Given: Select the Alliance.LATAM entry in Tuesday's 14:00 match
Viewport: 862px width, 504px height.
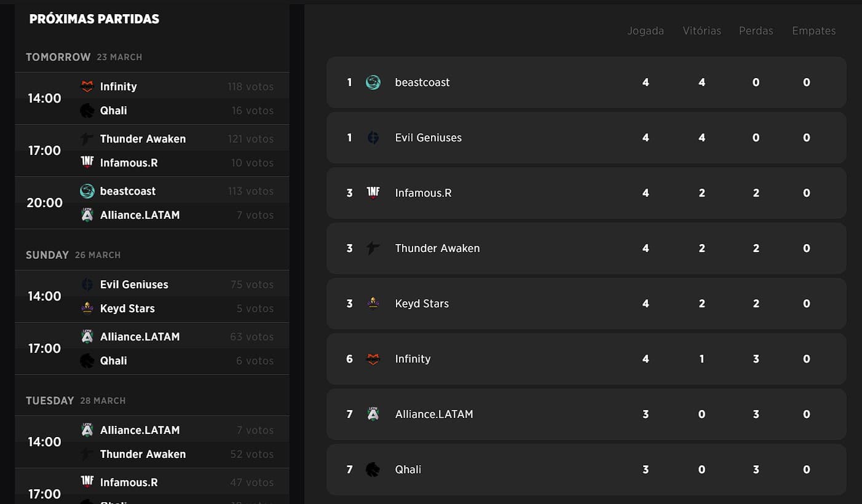Looking at the screenshot, I should [x=140, y=430].
